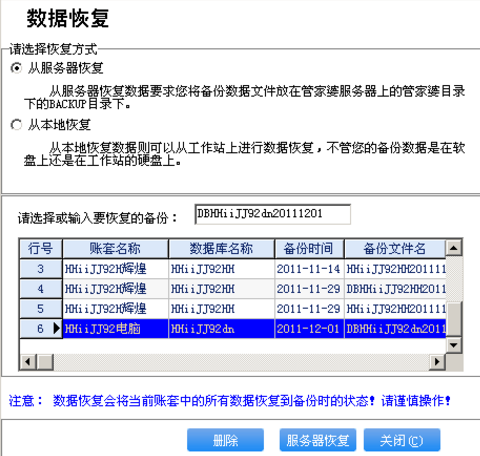Click the 备份时间 column header
Image resolution: width=480 pixels, height=456 pixels.
[x=309, y=249]
